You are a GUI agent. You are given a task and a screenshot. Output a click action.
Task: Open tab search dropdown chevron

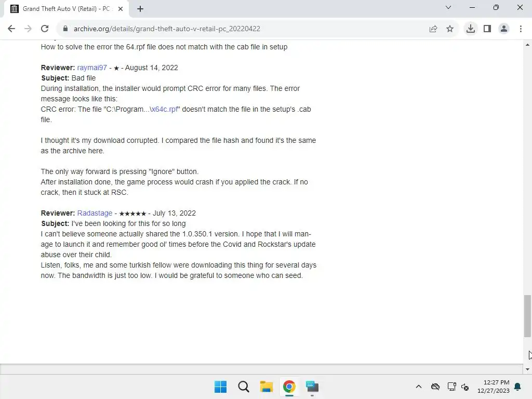(x=448, y=7)
